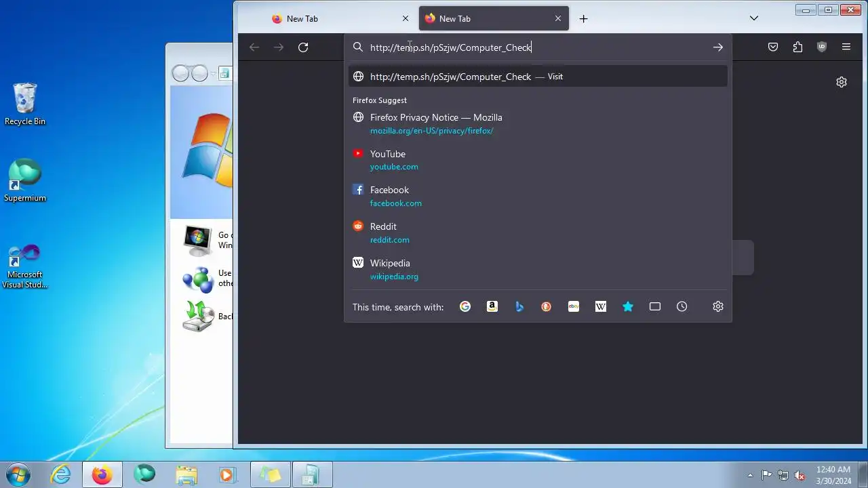Click the Firefox Suggest label
Image resolution: width=868 pixels, height=488 pixels.
(x=380, y=100)
